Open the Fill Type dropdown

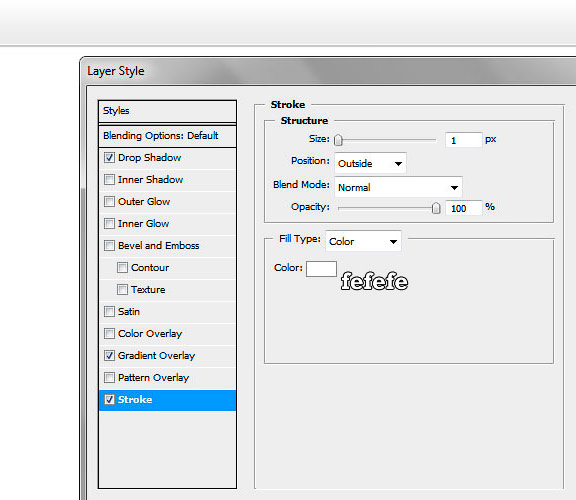pyautogui.click(x=363, y=241)
